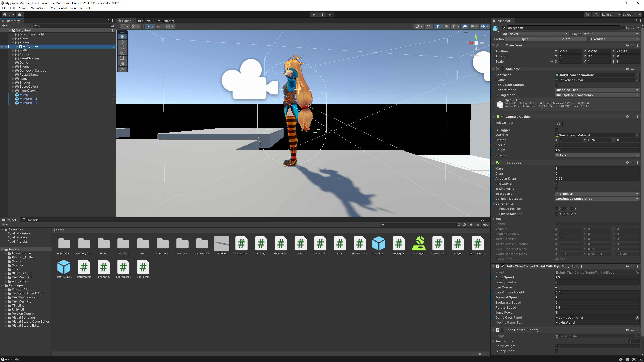The height and width of the screenshot is (362, 644).
Task: Enable the Is Kinematic checkbox on the Rigidbody
Action: [556, 189]
